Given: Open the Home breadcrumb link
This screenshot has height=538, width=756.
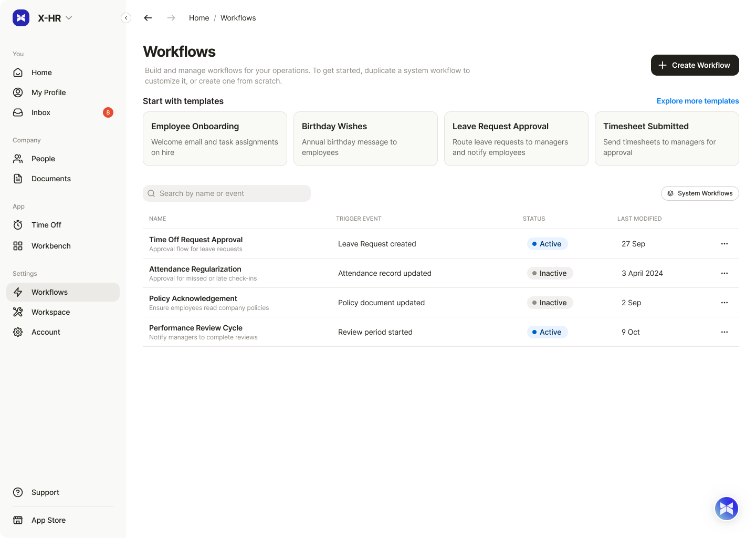Looking at the screenshot, I should (x=199, y=18).
